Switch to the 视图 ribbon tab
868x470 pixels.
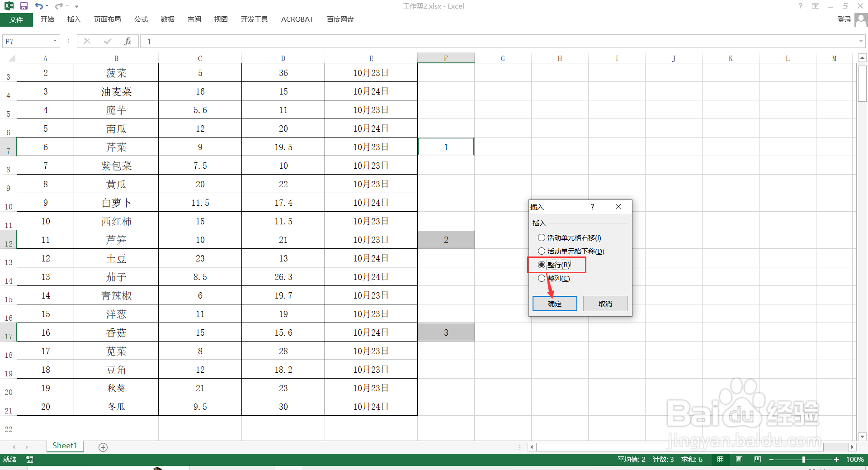coord(221,19)
